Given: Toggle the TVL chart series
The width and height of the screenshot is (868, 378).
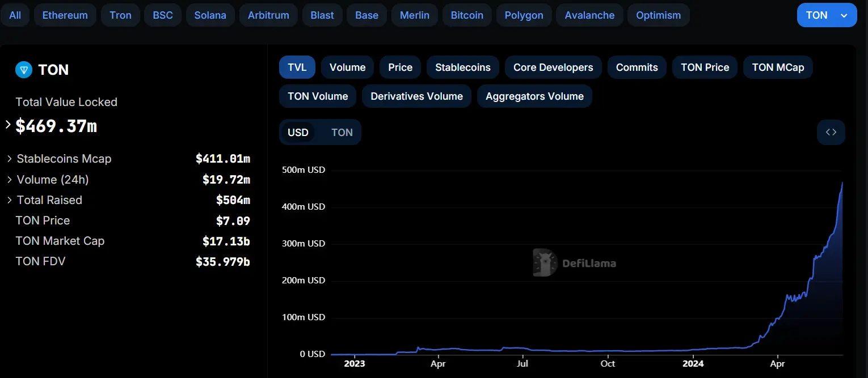Looking at the screenshot, I should click(297, 67).
